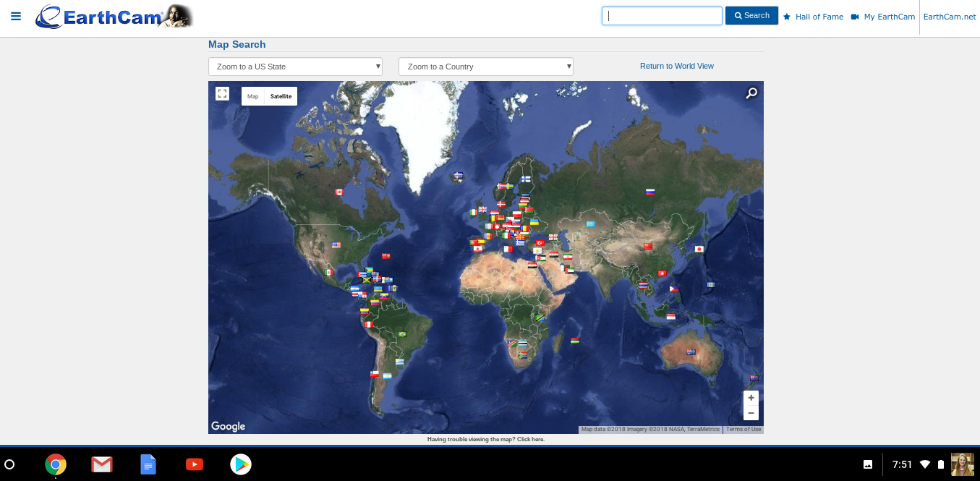The image size is (980, 481).
Task: Select the Russia flag marker
Action: point(650,192)
